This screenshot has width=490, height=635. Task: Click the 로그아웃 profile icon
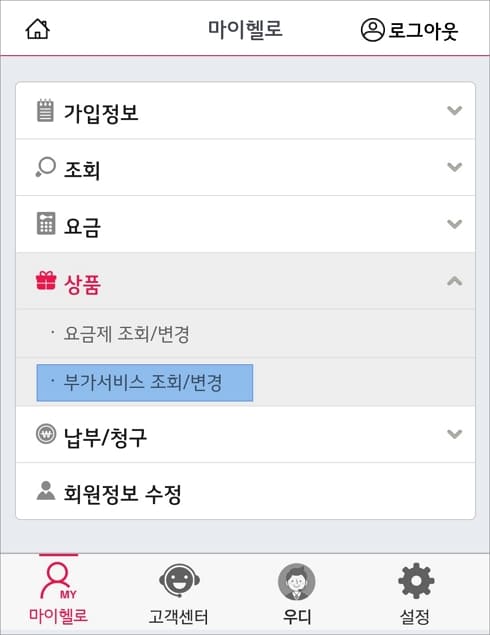point(372,30)
